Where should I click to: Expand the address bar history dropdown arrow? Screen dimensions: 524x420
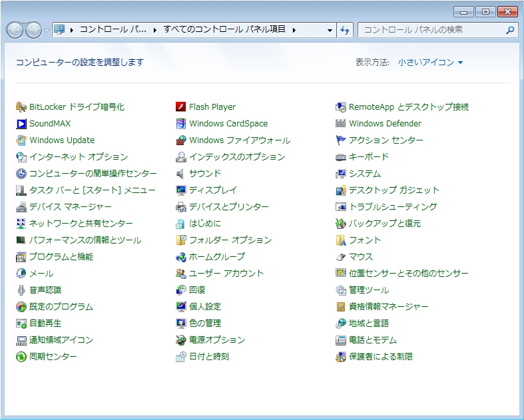pyautogui.click(x=330, y=30)
